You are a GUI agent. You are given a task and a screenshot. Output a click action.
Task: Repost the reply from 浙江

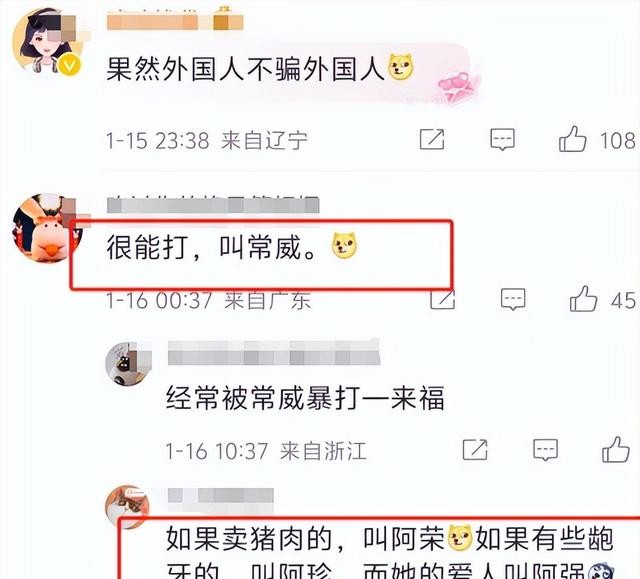coord(475,449)
